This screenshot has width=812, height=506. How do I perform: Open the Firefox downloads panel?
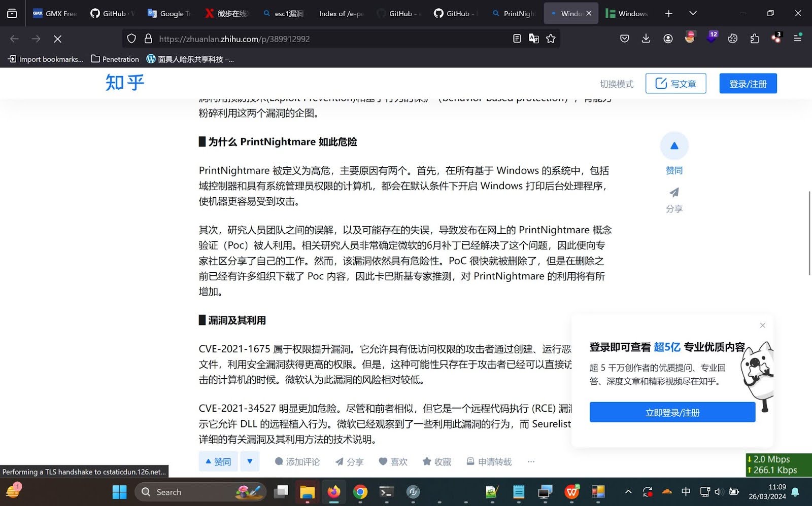tap(646, 38)
